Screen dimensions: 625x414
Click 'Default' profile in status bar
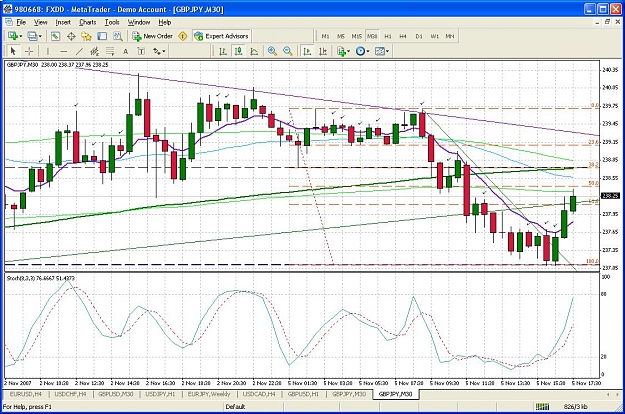click(235, 406)
